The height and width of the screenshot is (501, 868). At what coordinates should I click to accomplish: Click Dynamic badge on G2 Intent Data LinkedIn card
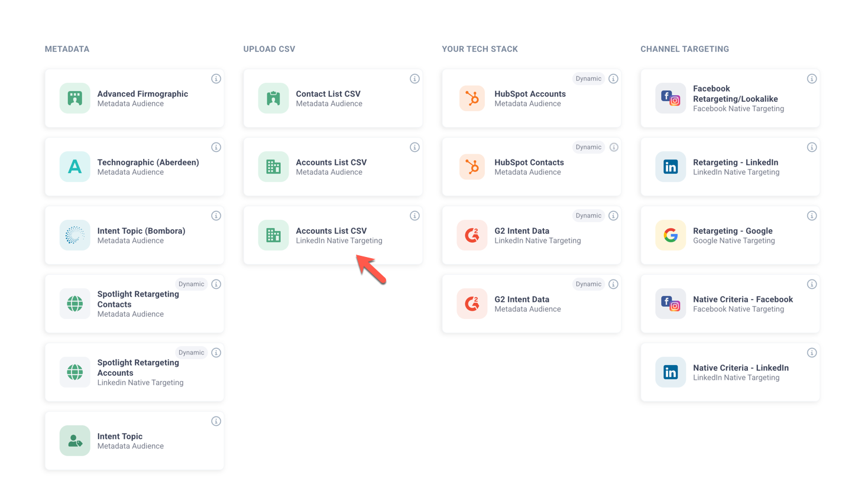pyautogui.click(x=588, y=216)
